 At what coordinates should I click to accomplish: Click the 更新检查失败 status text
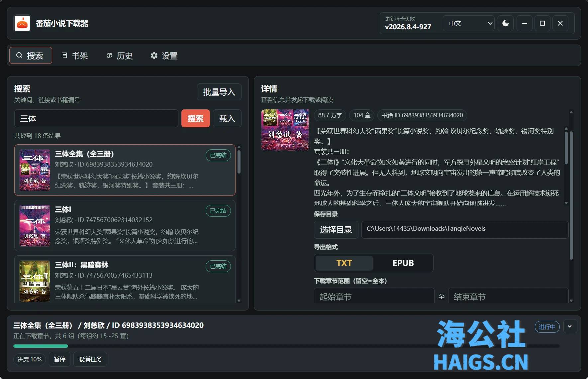tap(400, 19)
